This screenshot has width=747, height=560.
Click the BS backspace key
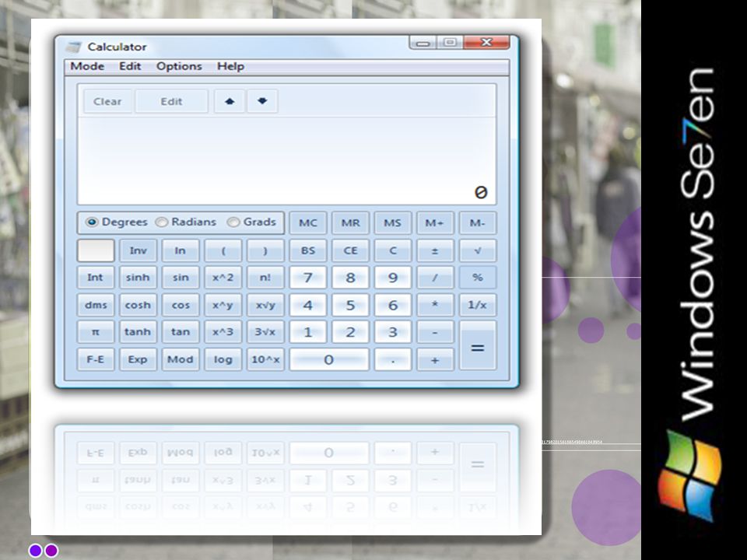pos(308,250)
